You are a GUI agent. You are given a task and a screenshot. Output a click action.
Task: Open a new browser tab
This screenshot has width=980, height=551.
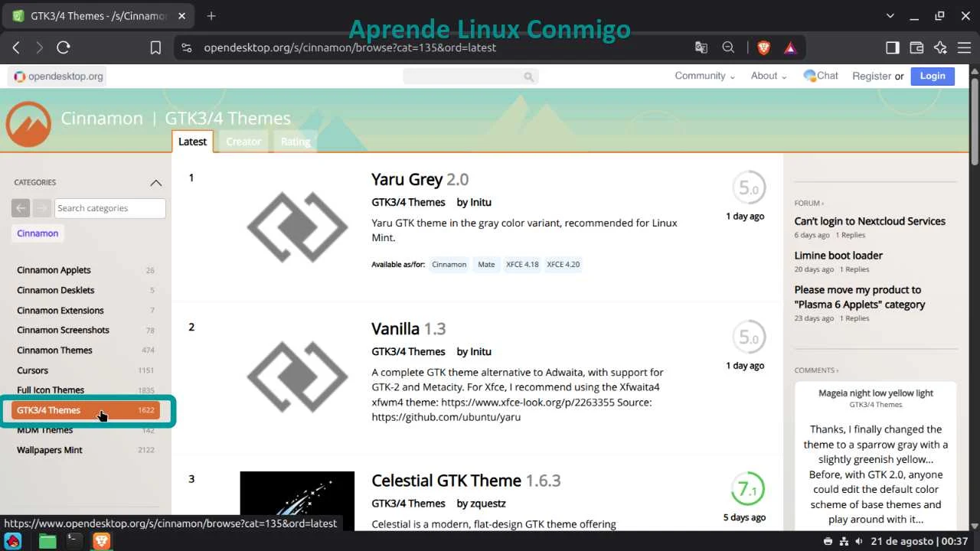coord(211,15)
